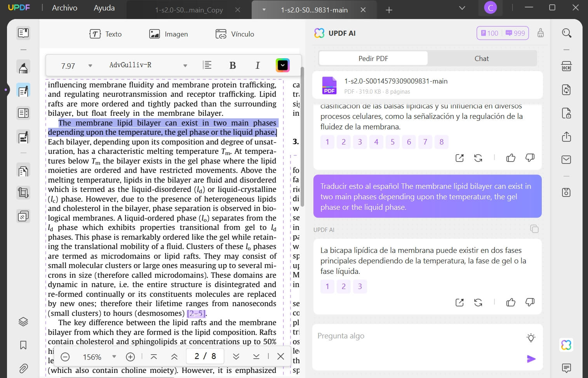Toggle italic text formatting
The width and height of the screenshot is (588, 378).
[x=257, y=65]
